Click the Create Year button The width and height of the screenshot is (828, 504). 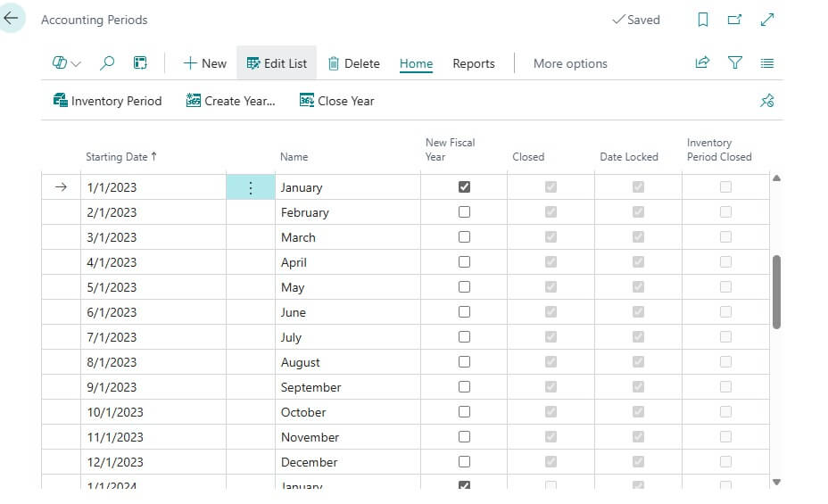[x=230, y=101]
